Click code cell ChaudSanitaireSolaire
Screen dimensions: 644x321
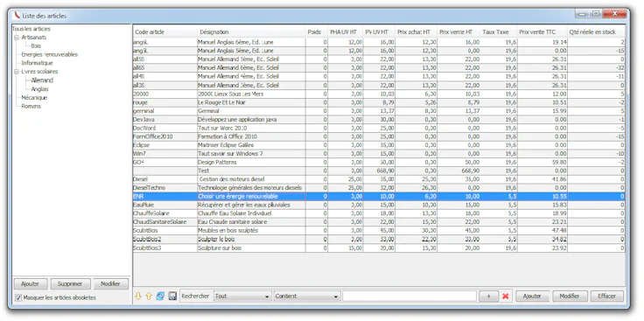point(165,222)
